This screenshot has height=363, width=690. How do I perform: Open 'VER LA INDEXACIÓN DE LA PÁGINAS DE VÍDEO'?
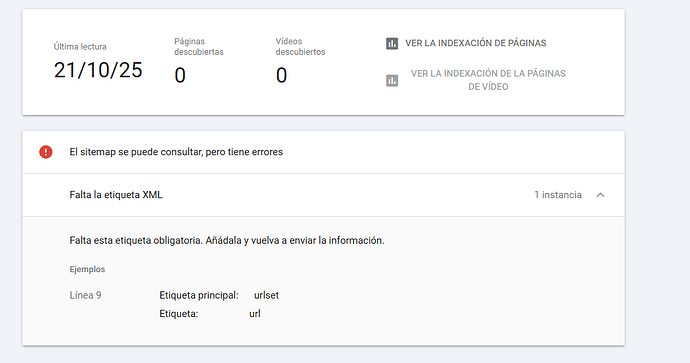coord(488,80)
